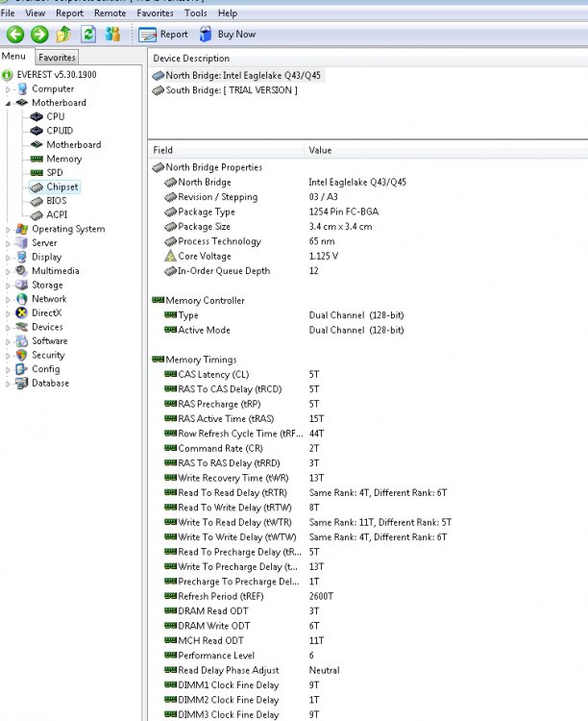The image size is (588, 721).
Task: Select the Chipset icon in tree
Action: pos(37,187)
